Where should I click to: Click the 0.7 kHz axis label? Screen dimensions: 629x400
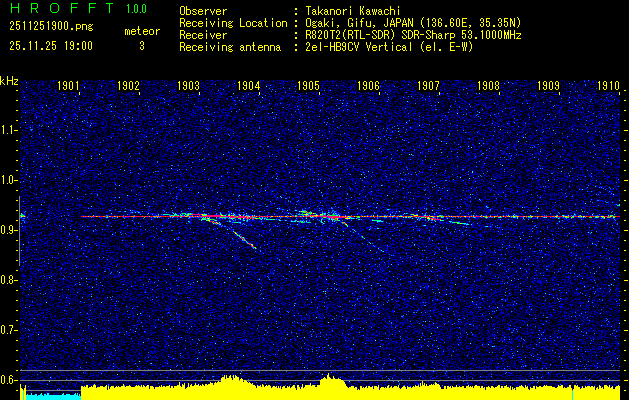[x=8, y=330]
